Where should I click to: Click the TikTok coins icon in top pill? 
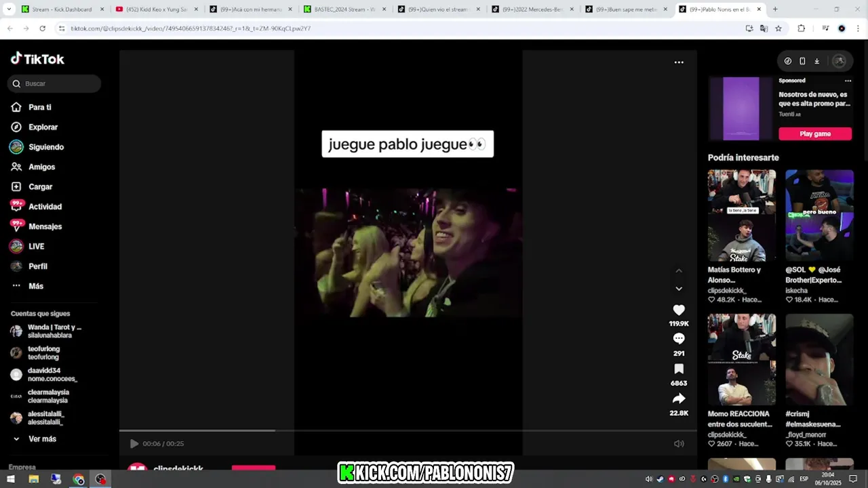coord(787,61)
